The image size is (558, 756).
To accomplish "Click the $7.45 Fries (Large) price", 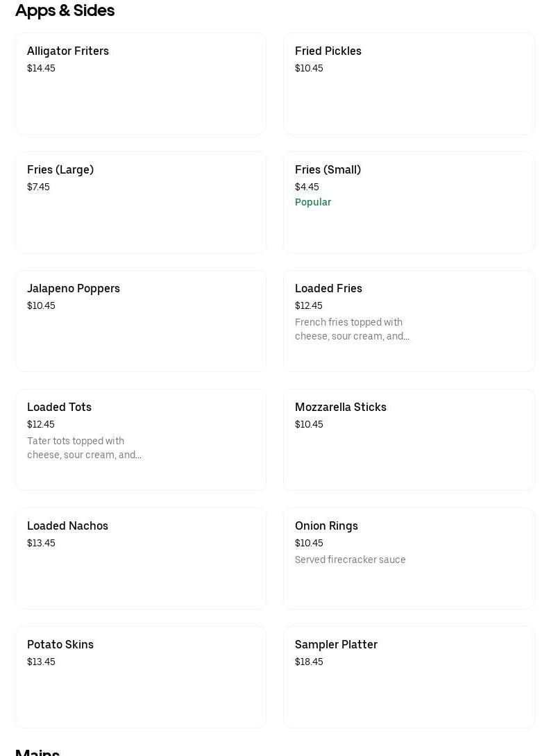I will pyautogui.click(x=38, y=187).
